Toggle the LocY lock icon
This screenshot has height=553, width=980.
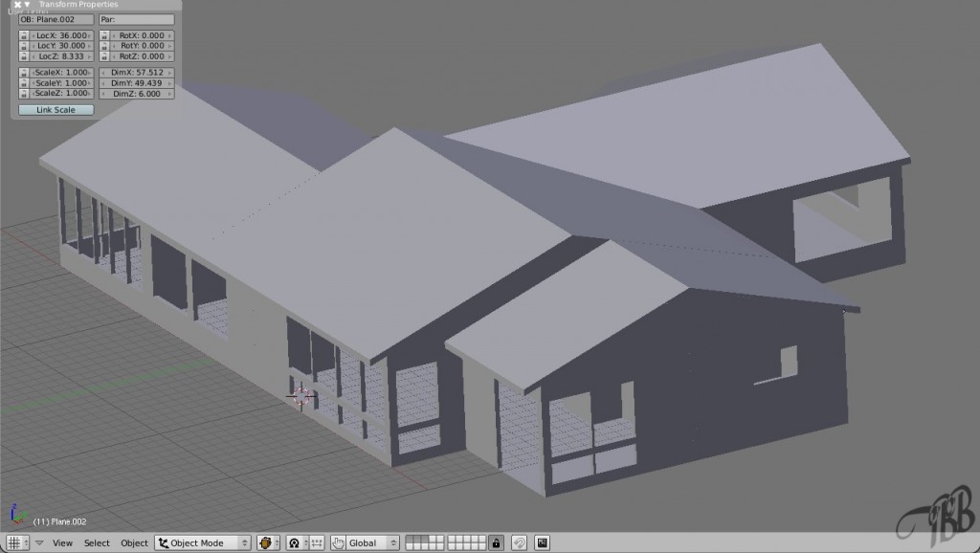point(24,46)
